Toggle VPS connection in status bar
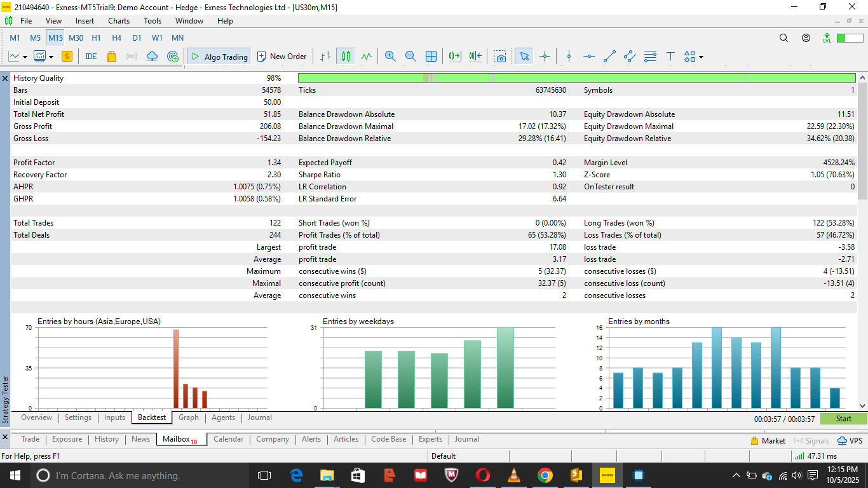Screen dimensions: 868x488 850,440
